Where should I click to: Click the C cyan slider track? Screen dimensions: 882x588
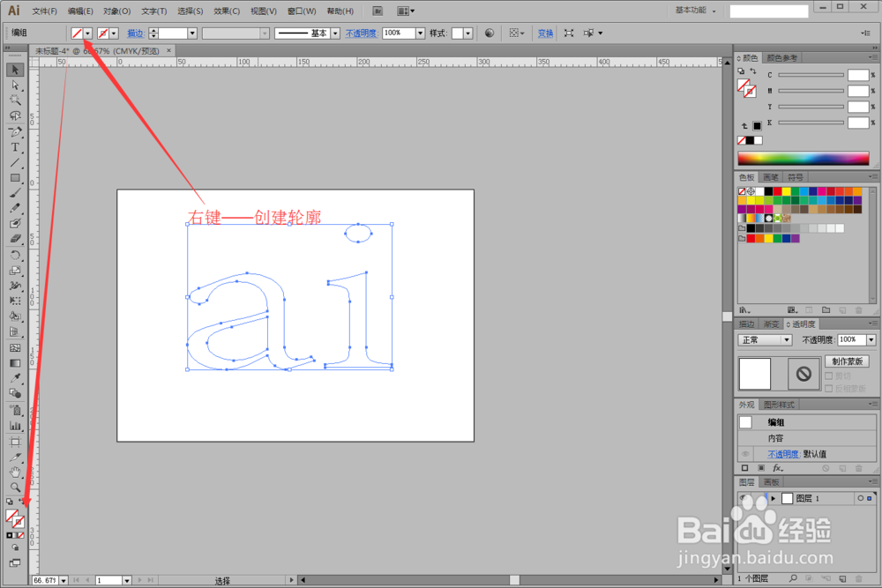[x=811, y=75]
